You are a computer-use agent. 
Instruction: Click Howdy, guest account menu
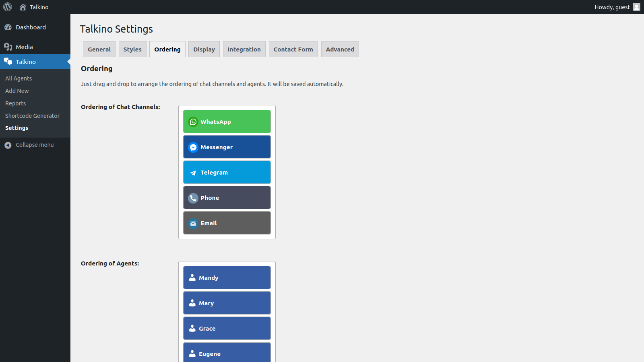tap(617, 7)
